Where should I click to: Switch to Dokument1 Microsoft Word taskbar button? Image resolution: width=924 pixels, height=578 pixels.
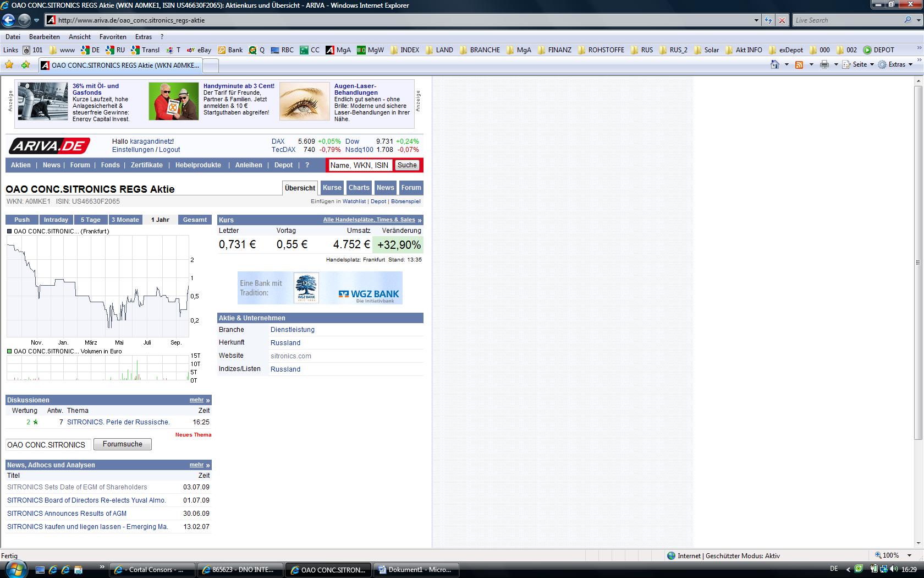[416, 570]
